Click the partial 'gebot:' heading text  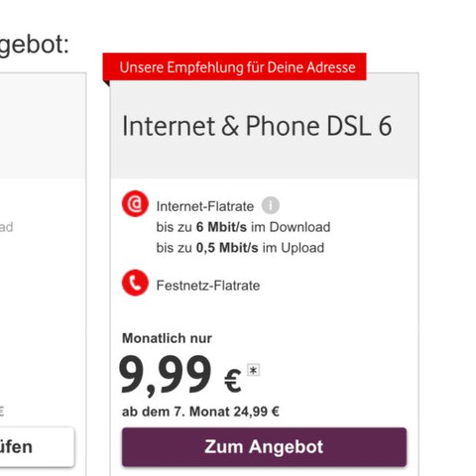pos(35,46)
